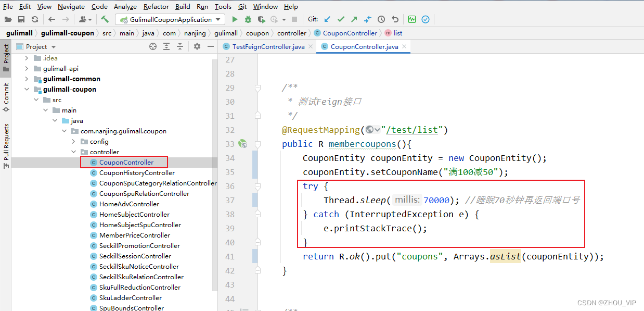Click the Git fetch/merge arrows icon
Image resolution: width=644 pixels, height=311 pixels.
(x=368, y=19)
